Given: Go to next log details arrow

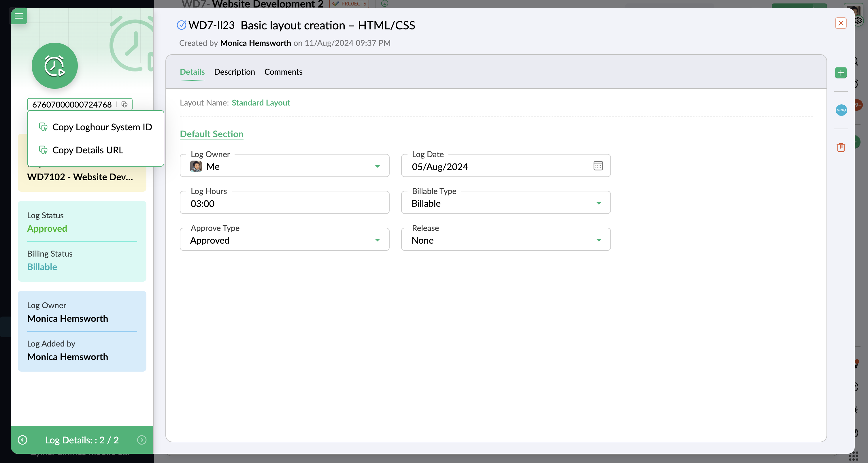Looking at the screenshot, I should (141, 440).
